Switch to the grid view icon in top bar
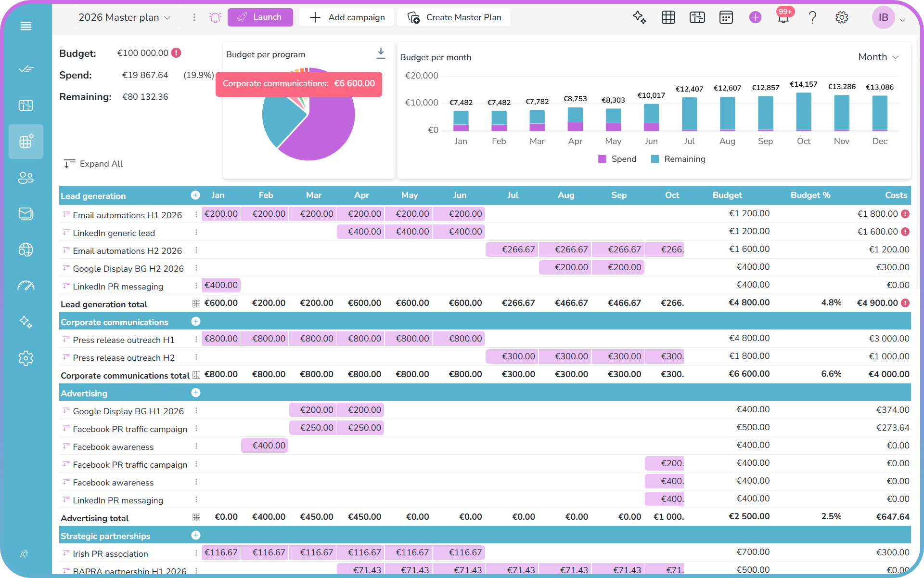The height and width of the screenshot is (578, 924). coord(668,17)
